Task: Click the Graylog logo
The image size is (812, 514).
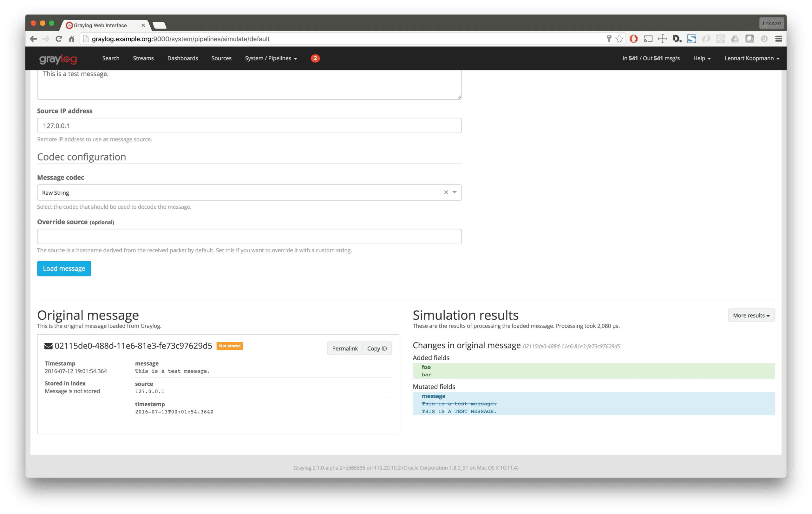Action: 58,59
